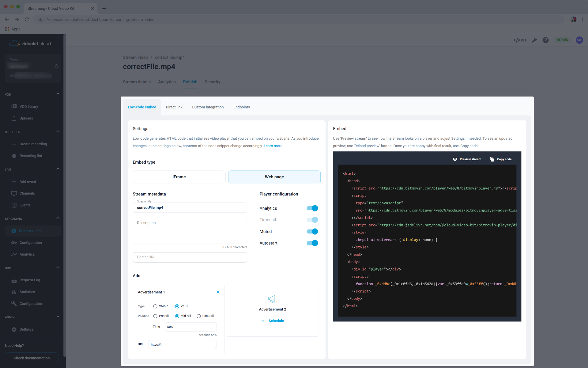Click the streaming Analytics chart icon
588x368 pixels.
[x=14, y=254]
